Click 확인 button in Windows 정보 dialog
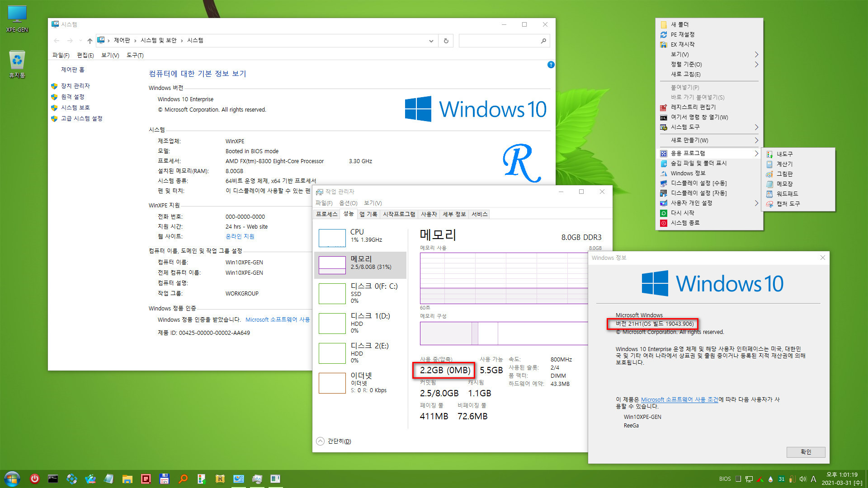 coord(806,452)
